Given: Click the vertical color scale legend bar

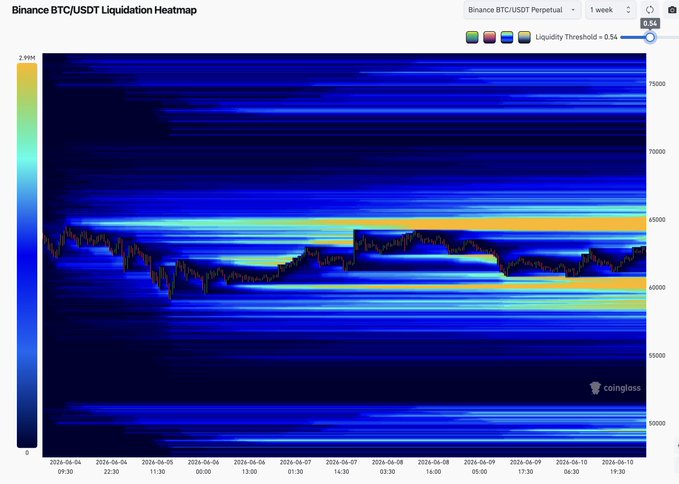Looking at the screenshot, I should coord(27,255).
